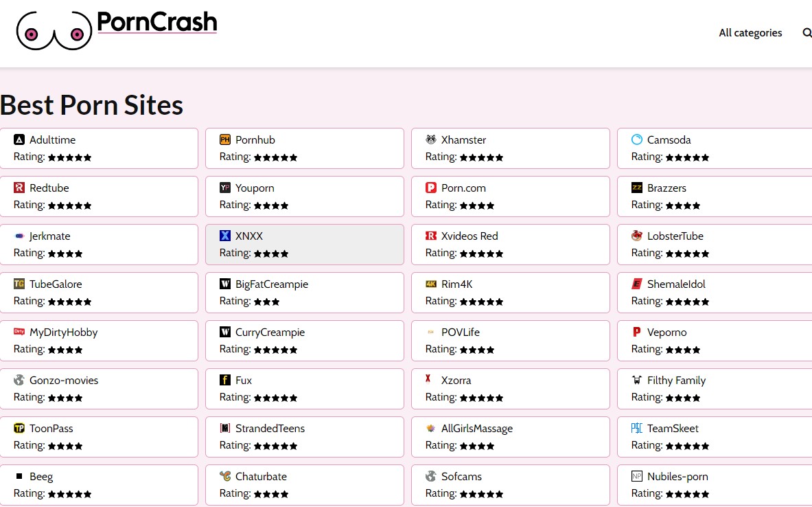Click the Filthy Family favicon icon
This screenshot has width=812, height=507.
[x=637, y=380]
